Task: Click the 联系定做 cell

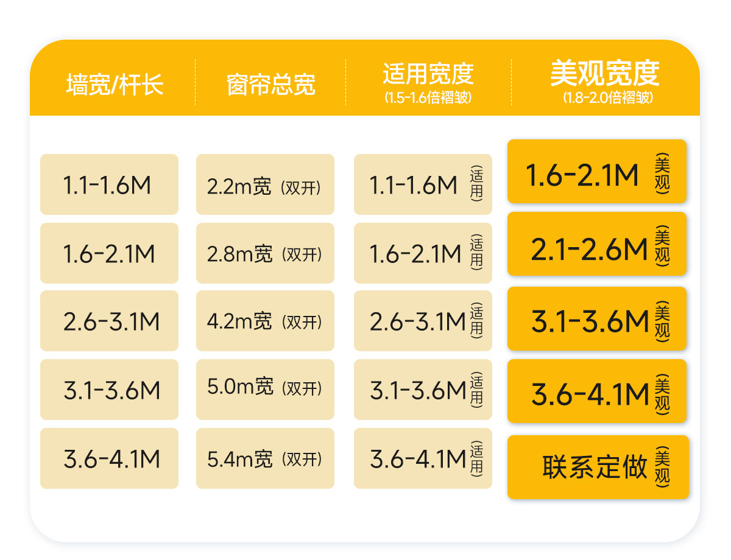Action: tap(598, 467)
